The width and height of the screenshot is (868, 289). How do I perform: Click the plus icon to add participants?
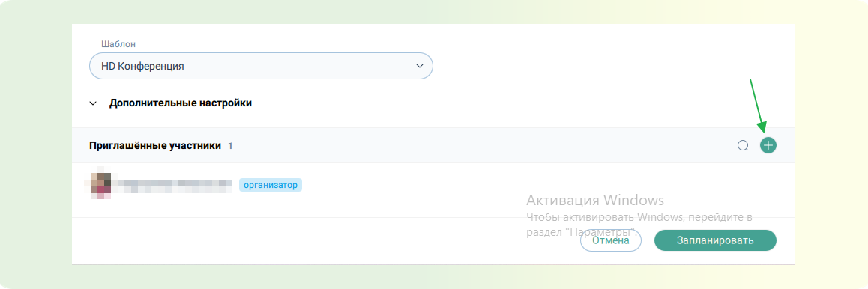click(768, 145)
